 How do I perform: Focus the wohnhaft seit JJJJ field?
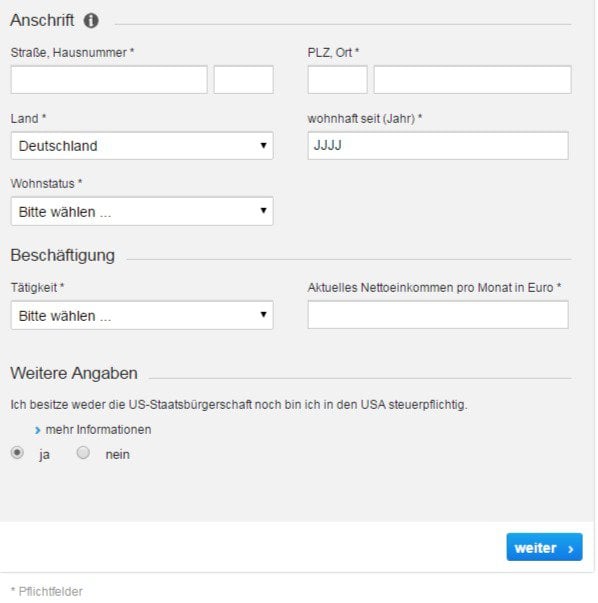click(438, 146)
